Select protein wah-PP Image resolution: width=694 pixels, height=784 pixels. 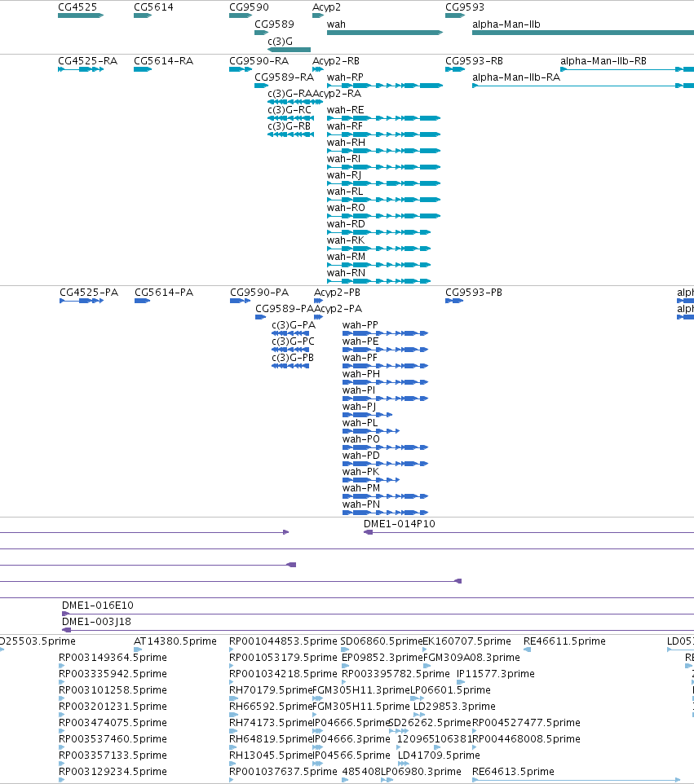tap(360, 325)
